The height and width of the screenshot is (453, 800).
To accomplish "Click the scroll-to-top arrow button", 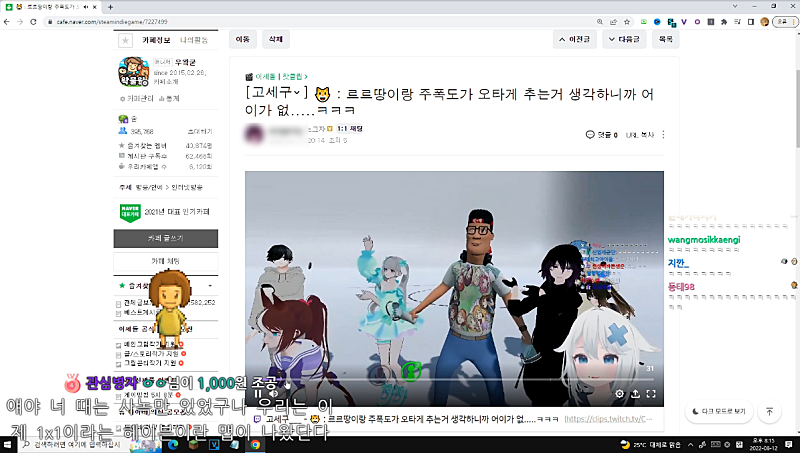I will click(769, 411).
